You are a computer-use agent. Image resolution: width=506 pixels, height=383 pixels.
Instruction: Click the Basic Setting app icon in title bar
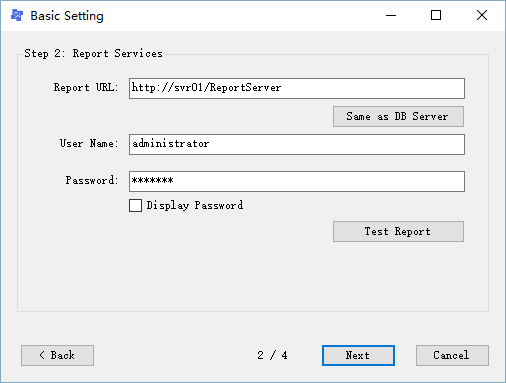pos(17,15)
